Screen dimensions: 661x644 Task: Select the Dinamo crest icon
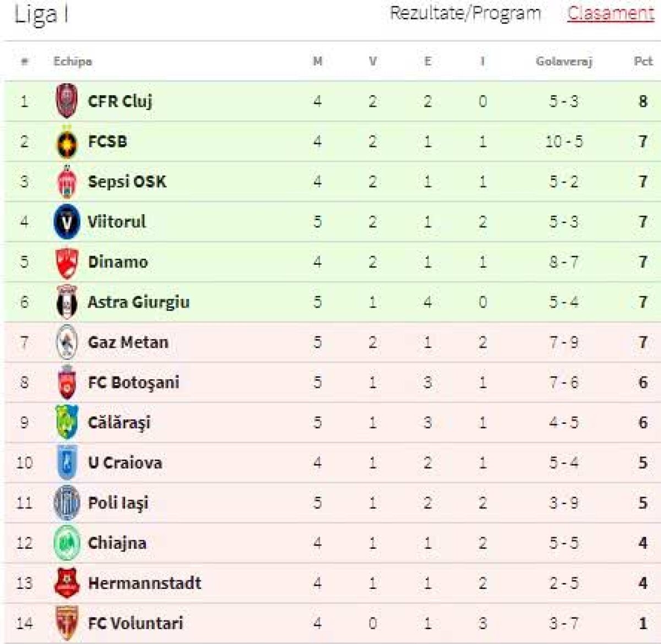click(67, 261)
